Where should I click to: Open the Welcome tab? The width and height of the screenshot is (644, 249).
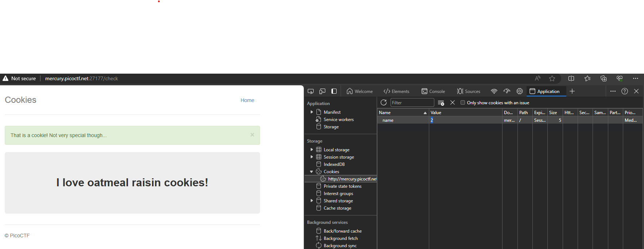pos(360,91)
